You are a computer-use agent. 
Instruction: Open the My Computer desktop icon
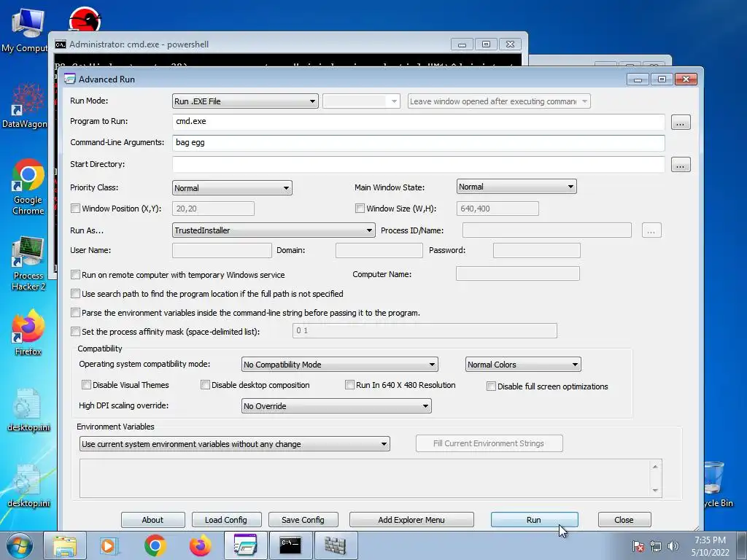(27, 30)
